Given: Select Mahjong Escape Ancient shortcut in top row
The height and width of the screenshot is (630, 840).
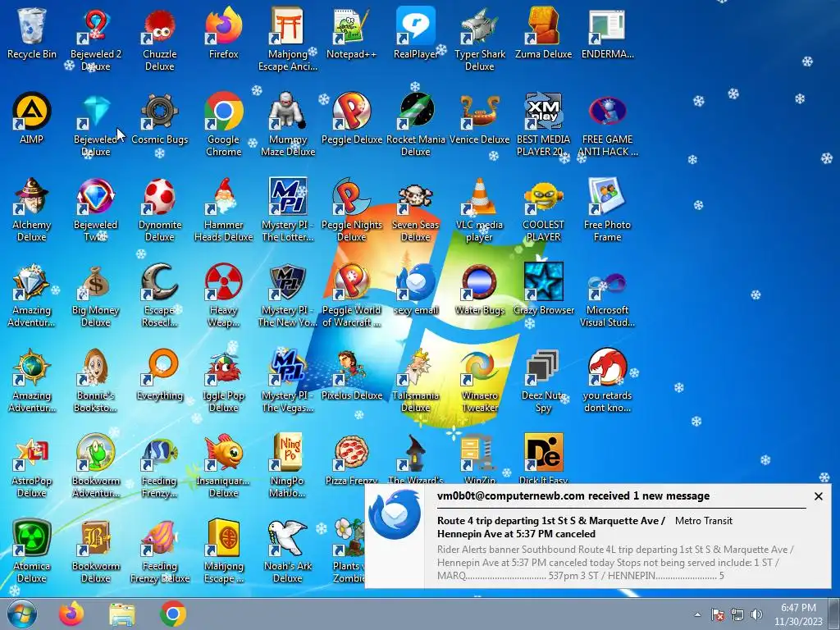Looking at the screenshot, I should (x=288, y=39).
